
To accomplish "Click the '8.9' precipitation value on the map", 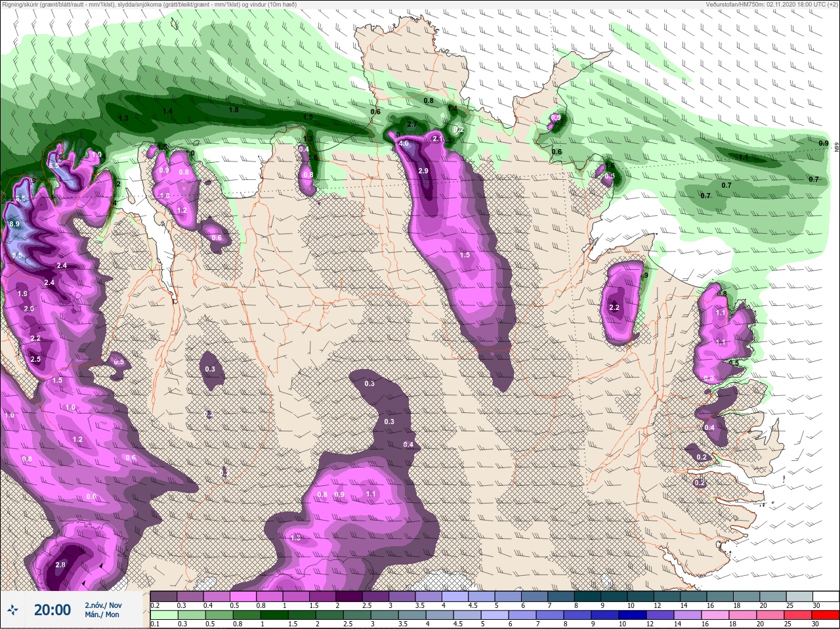I will pyautogui.click(x=15, y=224).
